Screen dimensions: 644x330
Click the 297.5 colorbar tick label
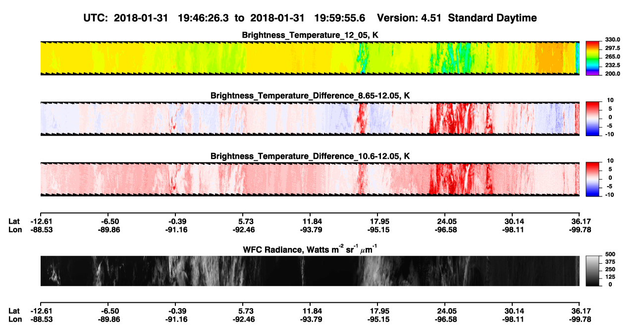pos(612,48)
